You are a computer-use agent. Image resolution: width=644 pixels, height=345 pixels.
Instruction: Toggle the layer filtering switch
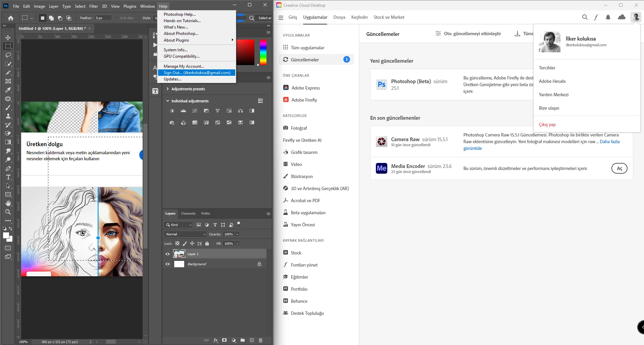pos(239,224)
